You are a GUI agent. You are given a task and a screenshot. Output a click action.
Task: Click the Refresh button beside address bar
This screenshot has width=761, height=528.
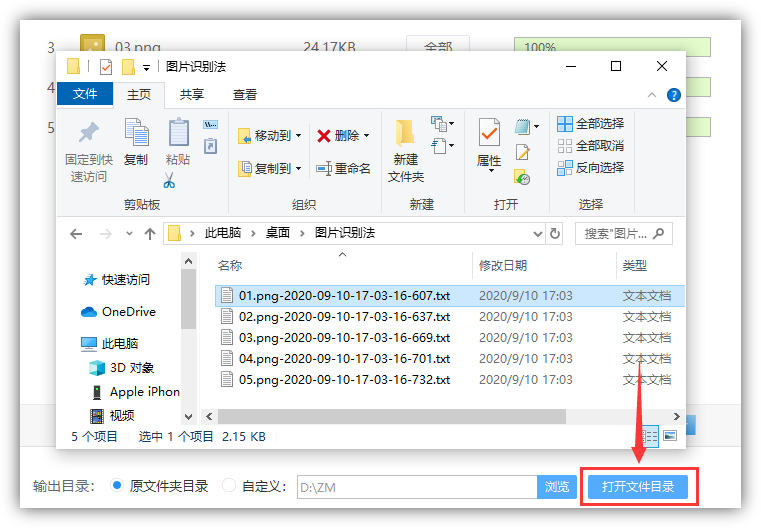[x=554, y=234]
